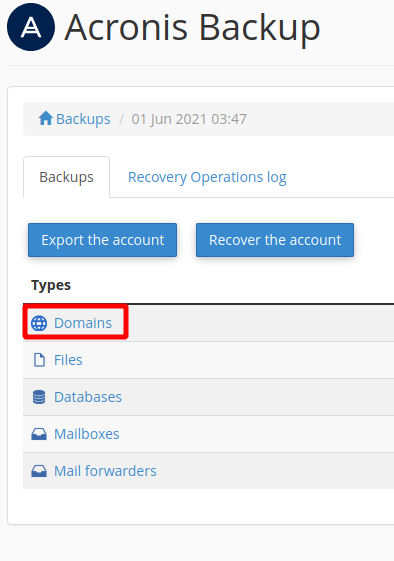This screenshot has height=561, width=394.
Task: Open the Domains backup type
Action: tap(83, 323)
